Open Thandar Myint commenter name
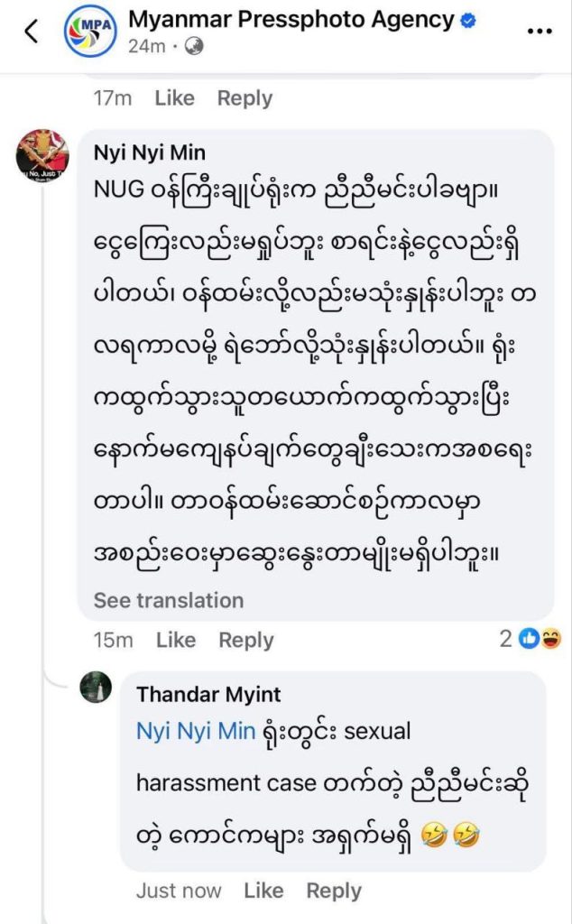The width and height of the screenshot is (572, 924). click(209, 694)
